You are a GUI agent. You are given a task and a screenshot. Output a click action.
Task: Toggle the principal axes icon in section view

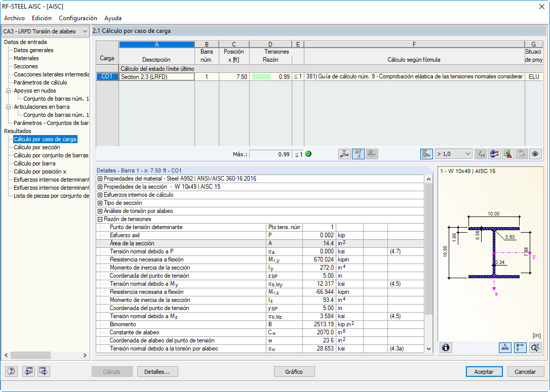click(x=520, y=347)
